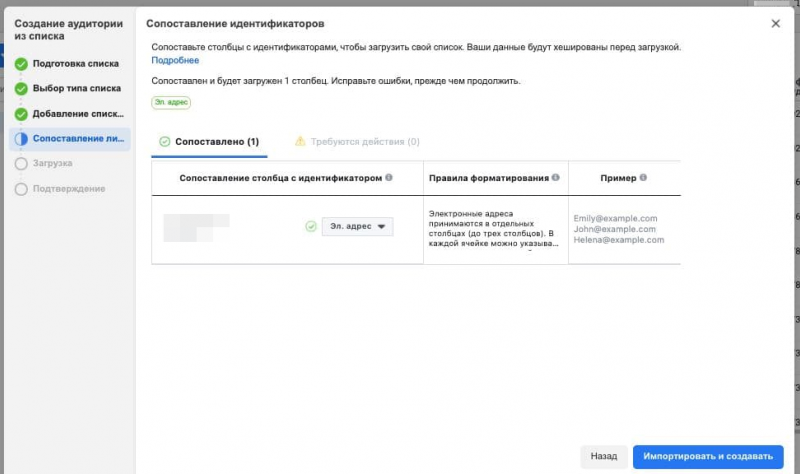Switch to Требуются действия (0) tab
The image size is (800, 474).
tap(357, 142)
